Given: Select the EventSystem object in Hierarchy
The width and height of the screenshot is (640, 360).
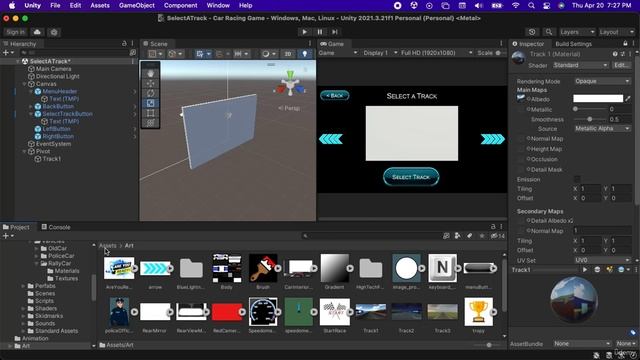Looking at the screenshot, I should click(53, 144).
